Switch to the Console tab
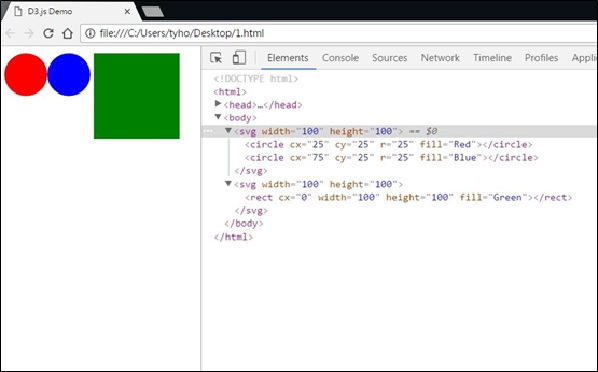 tap(340, 58)
